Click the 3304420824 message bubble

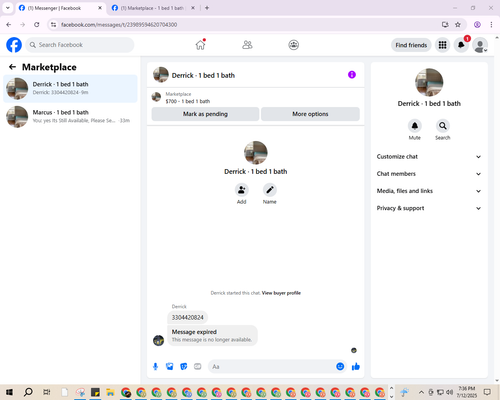(188, 317)
